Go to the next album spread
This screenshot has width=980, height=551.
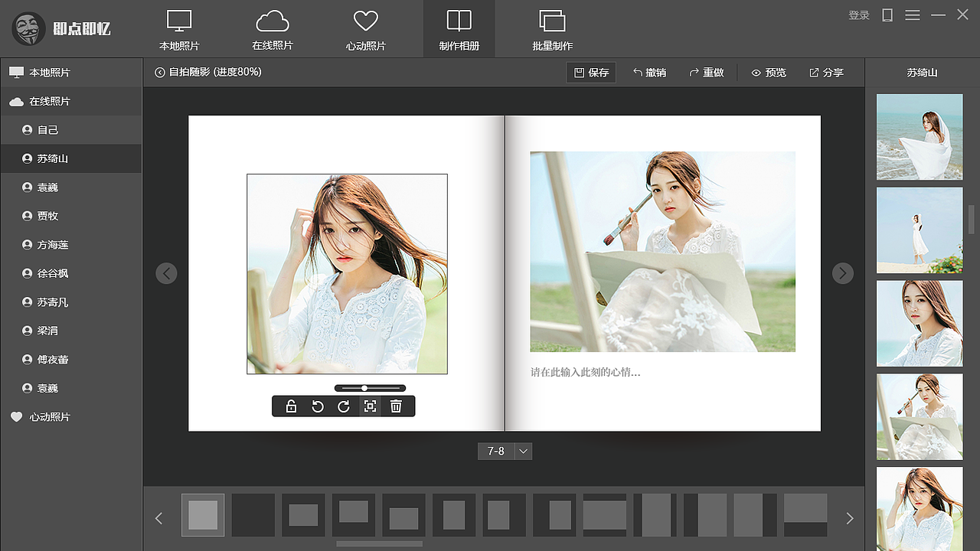coord(843,273)
